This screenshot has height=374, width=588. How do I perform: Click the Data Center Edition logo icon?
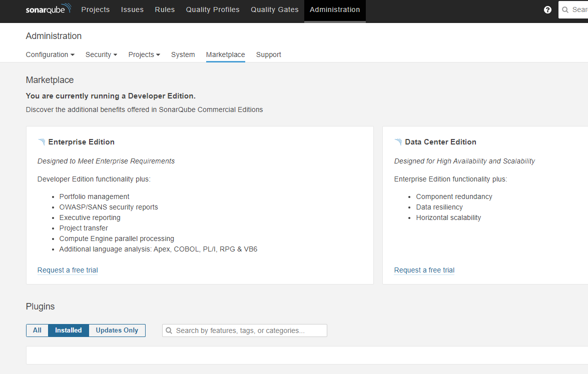pyautogui.click(x=398, y=142)
